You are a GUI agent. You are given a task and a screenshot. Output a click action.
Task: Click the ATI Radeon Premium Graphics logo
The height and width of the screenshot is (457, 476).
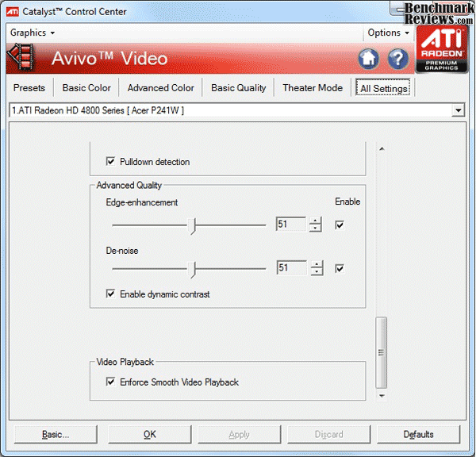point(441,48)
